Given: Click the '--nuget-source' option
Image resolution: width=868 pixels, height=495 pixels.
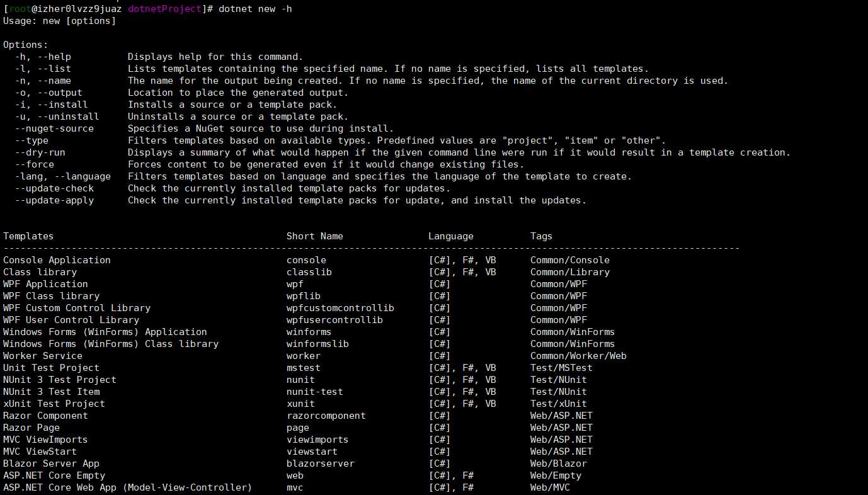Looking at the screenshot, I should pos(54,128).
